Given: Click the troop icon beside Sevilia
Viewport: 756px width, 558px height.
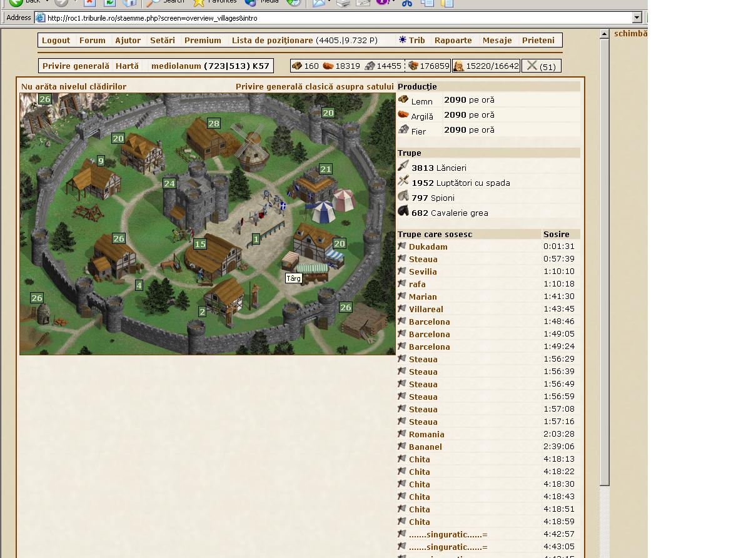Looking at the screenshot, I should (x=402, y=271).
